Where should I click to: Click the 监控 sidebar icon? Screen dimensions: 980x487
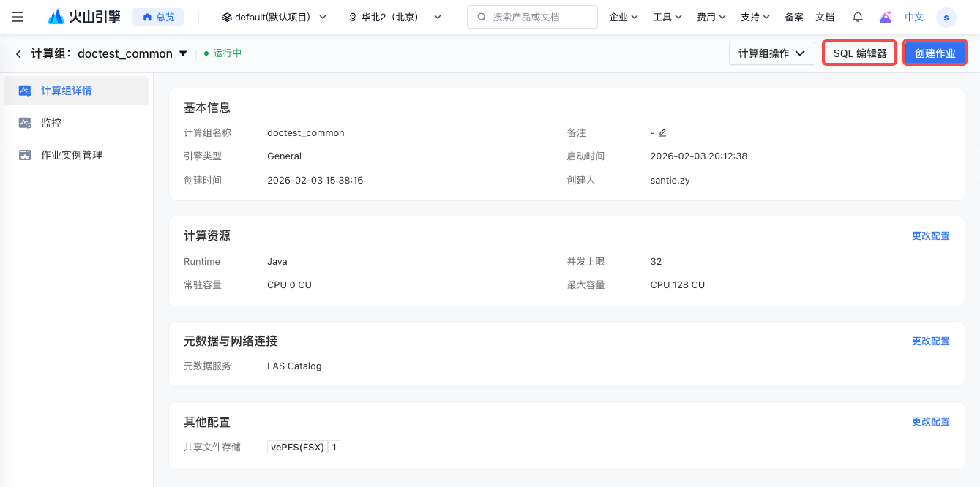coord(25,123)
